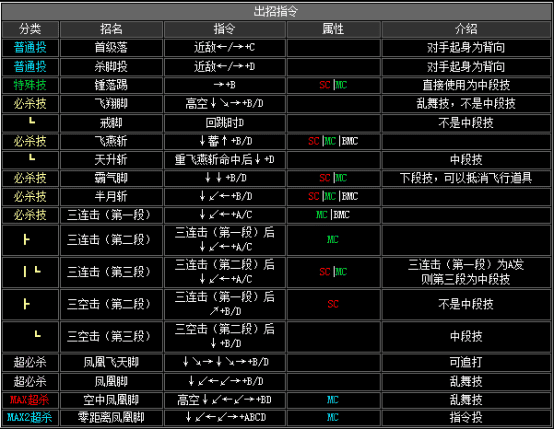
Task: Click command 重飞燕斩命中后↓+D
Action: 224,160
